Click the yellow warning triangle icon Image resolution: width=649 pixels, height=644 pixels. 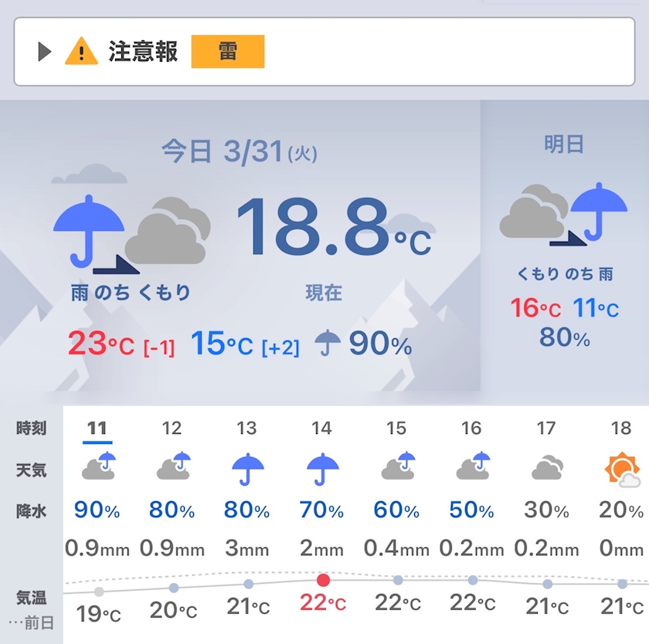[81, 52]
